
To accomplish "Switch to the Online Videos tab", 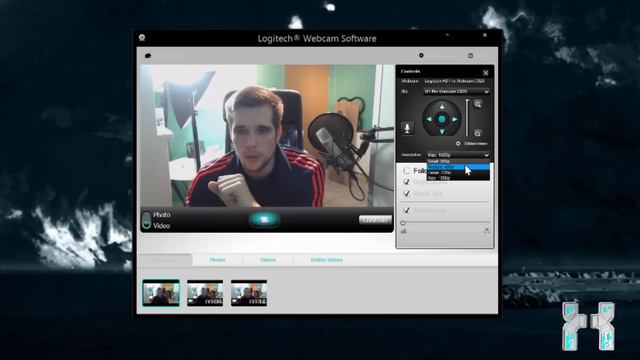I will click(327, 260).
